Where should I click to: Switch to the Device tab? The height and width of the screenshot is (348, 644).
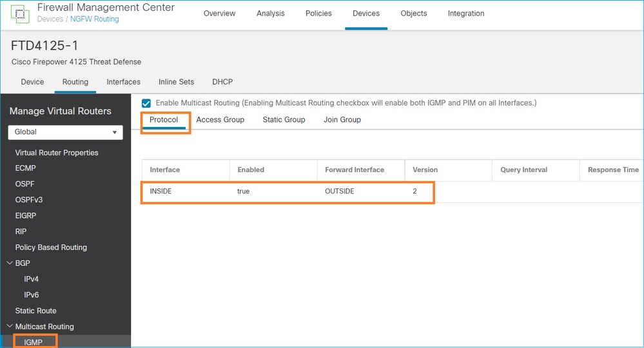pyautogui.click(x=32, y=82)
